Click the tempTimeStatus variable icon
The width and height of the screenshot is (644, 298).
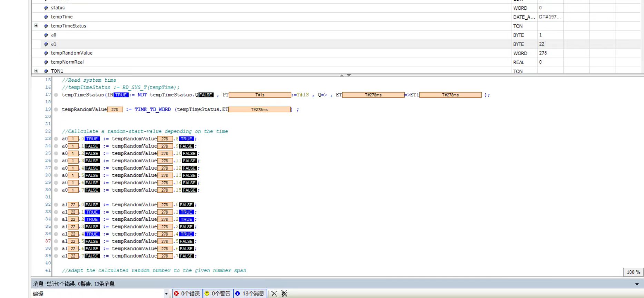point(46,26)
